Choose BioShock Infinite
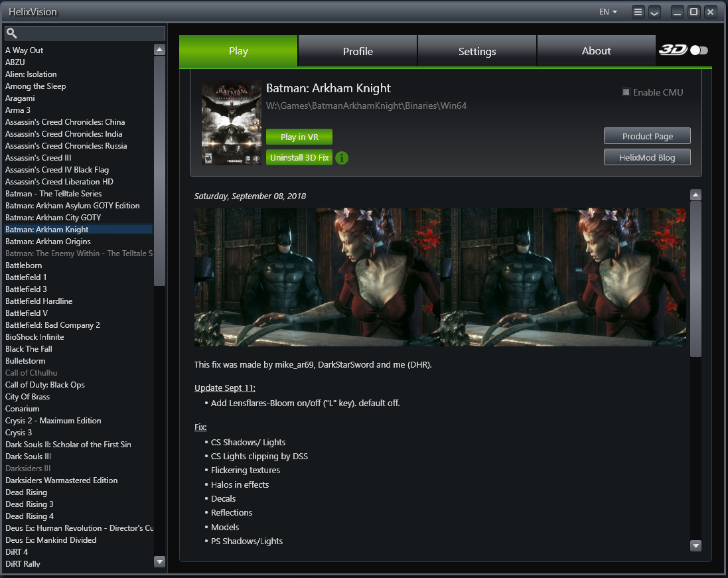This screenshot has width=728, height=578. [x=35, y=337]
